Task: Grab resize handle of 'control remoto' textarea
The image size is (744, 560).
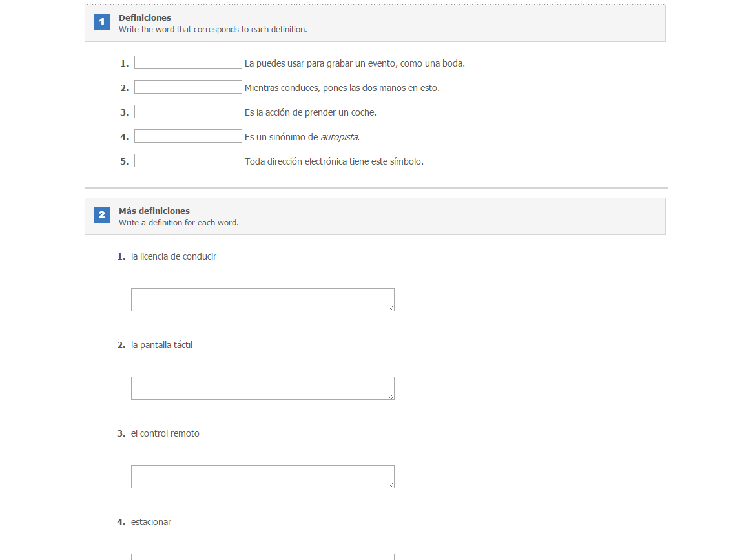Action: click(391, 484)
